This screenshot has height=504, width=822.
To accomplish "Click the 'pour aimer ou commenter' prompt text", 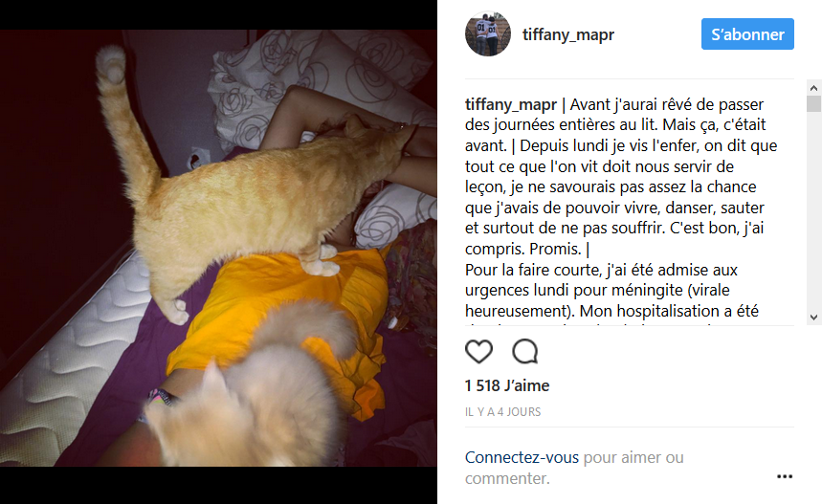I will click(574, 468).
